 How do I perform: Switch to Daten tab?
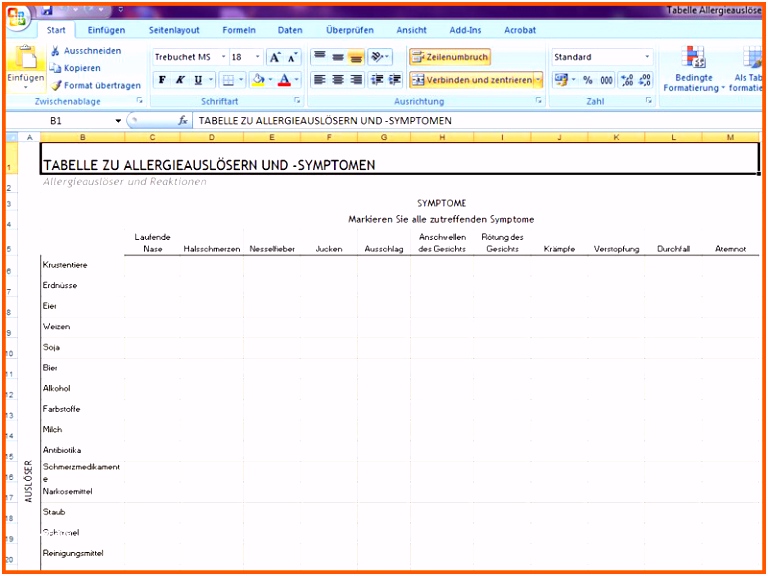pyautogui.click(x=290, y=30)
